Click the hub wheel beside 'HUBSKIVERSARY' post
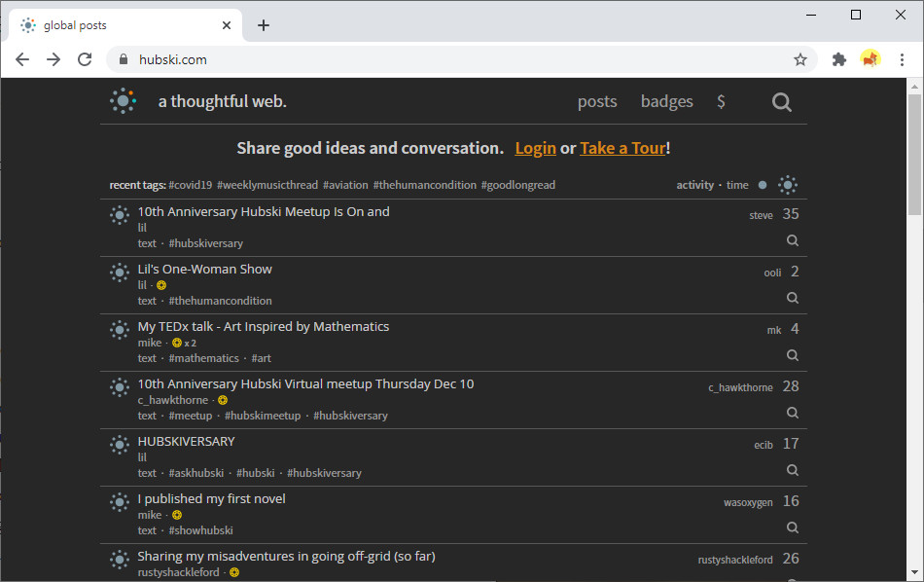The image size is (924, 582). pyautogui.click(x=120, y=445)
